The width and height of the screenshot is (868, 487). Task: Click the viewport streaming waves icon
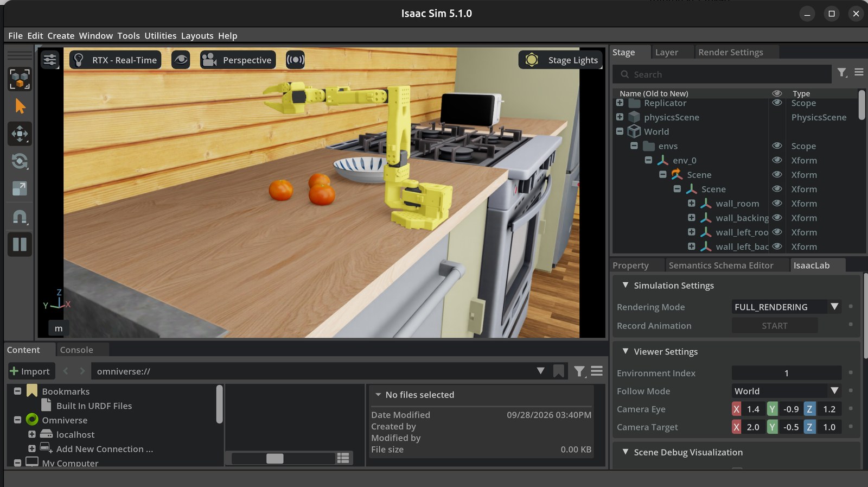[295, 60]
